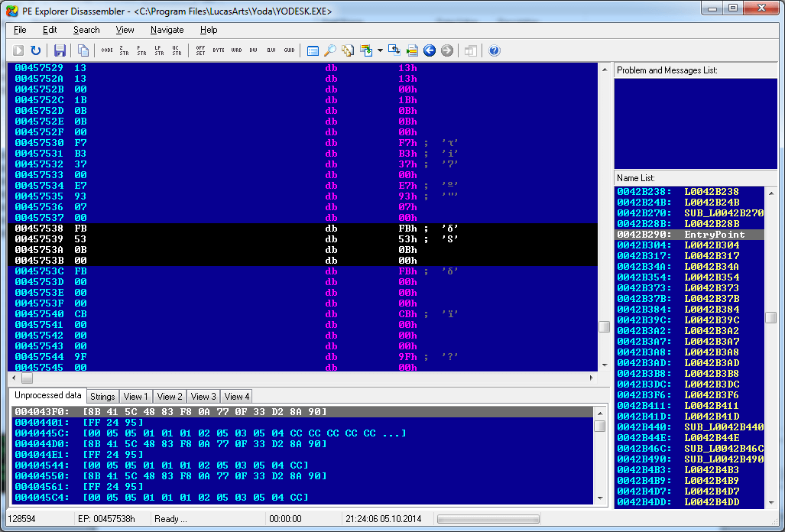Click the CODE marker toolbar button
785x532 pixels.
107,50
